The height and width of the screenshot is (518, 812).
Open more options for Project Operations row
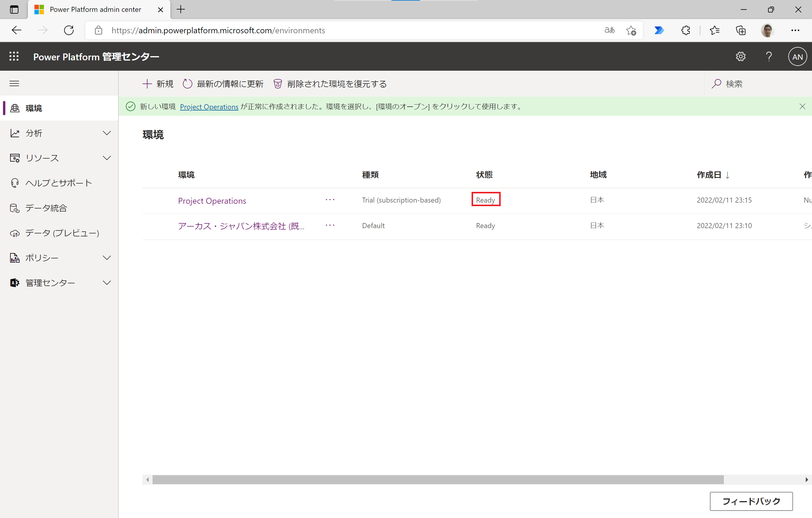tap(330, 200)
